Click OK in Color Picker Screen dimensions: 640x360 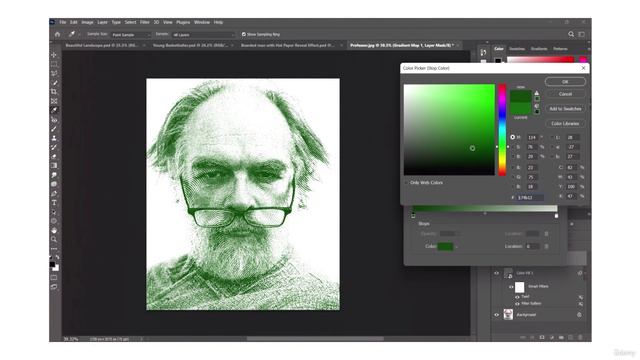(565, 82)
